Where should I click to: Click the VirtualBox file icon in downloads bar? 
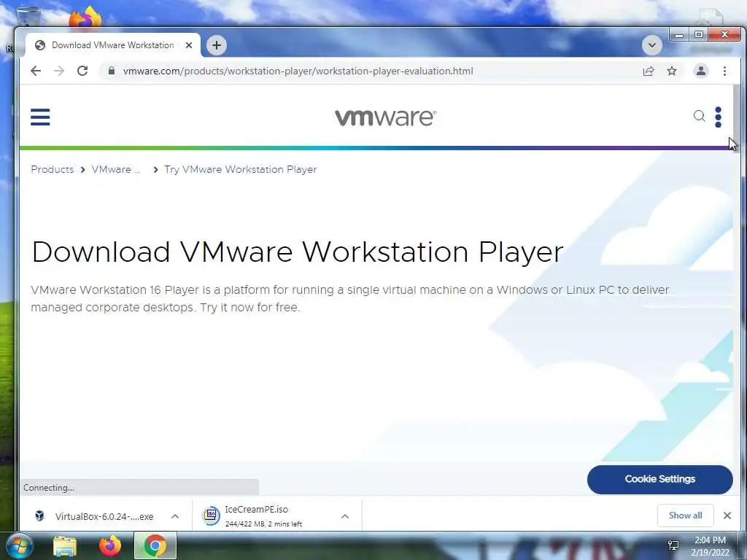point(40,516)
